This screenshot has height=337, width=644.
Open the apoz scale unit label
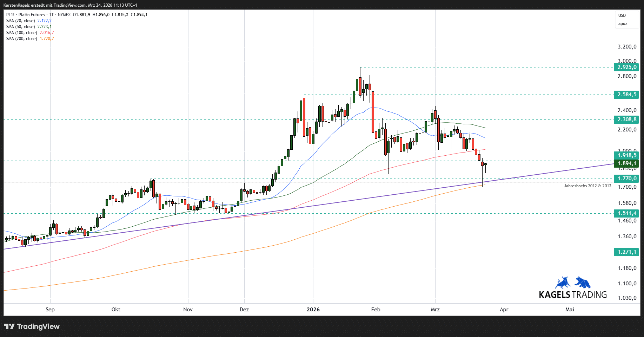pos(623,24)
